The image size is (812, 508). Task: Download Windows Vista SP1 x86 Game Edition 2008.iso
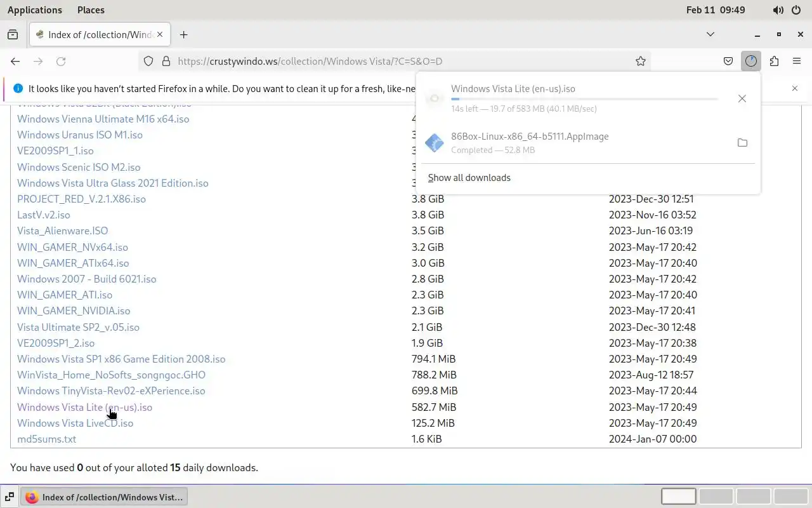tap(121, 359)
